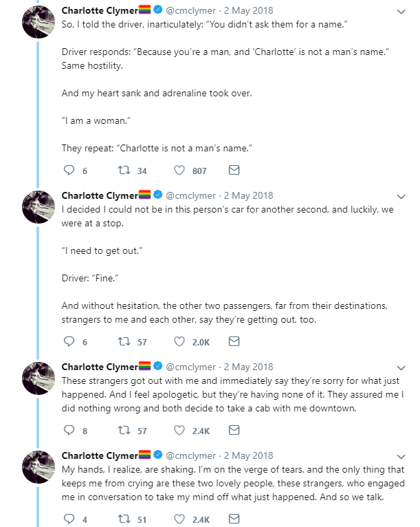Reply to the tweet with 807 likes
This screenshot has height=527, width=420.
pos(68,170)
